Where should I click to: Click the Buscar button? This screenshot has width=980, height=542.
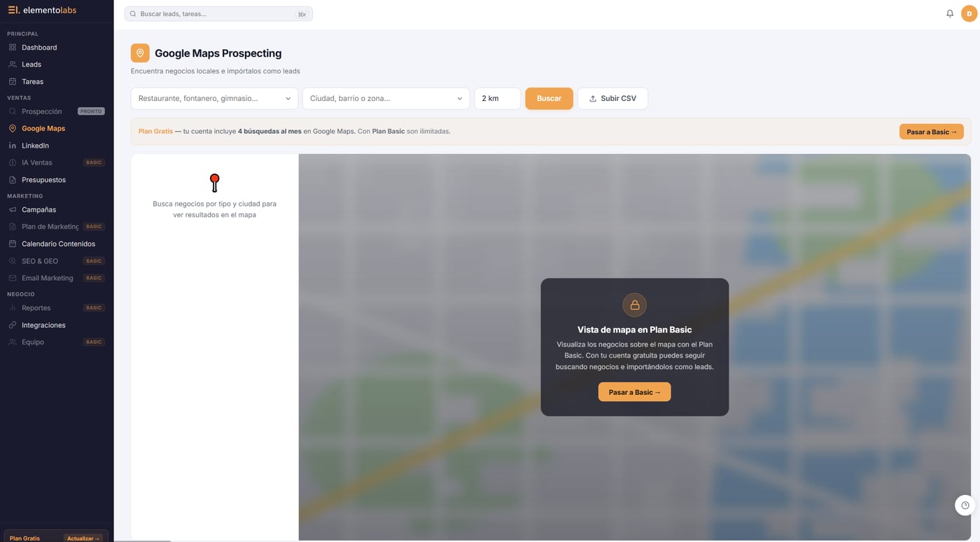click(549, 99)
